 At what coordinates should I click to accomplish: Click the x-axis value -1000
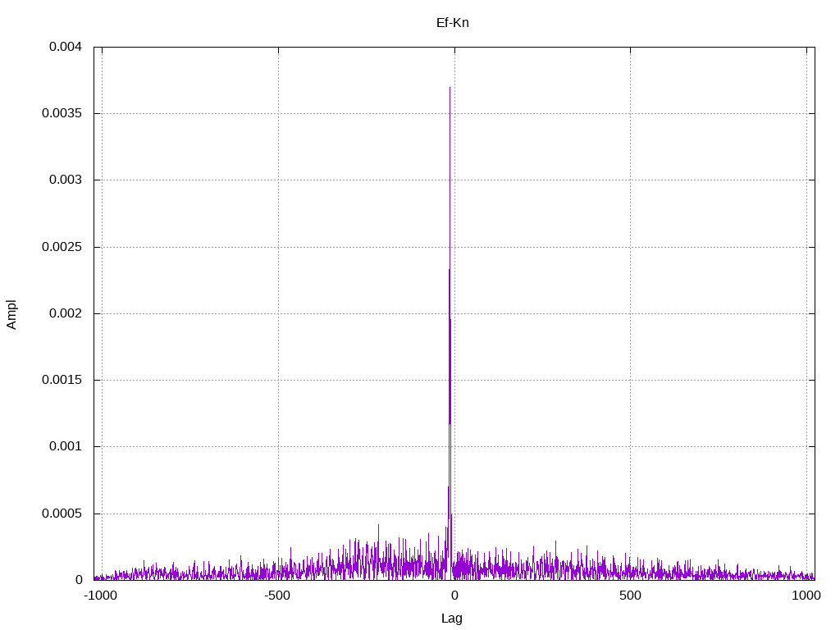coord(100,596)
